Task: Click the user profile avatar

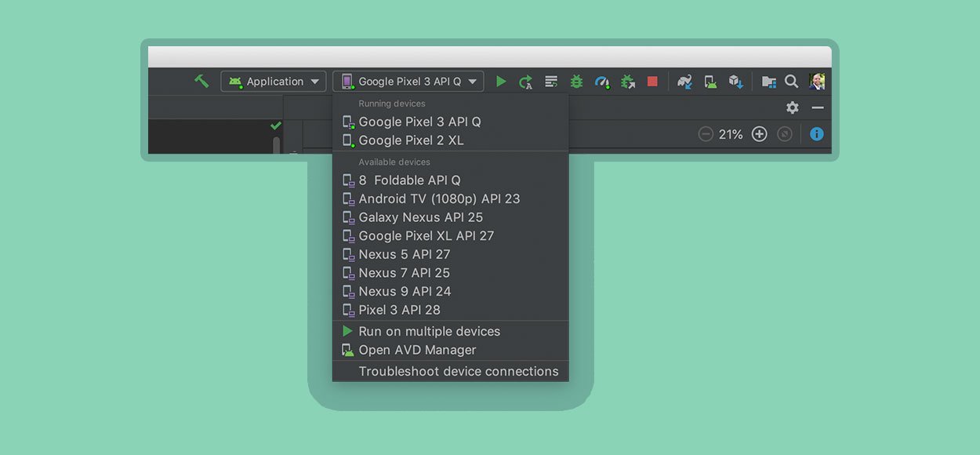Action: click(816, 82)
